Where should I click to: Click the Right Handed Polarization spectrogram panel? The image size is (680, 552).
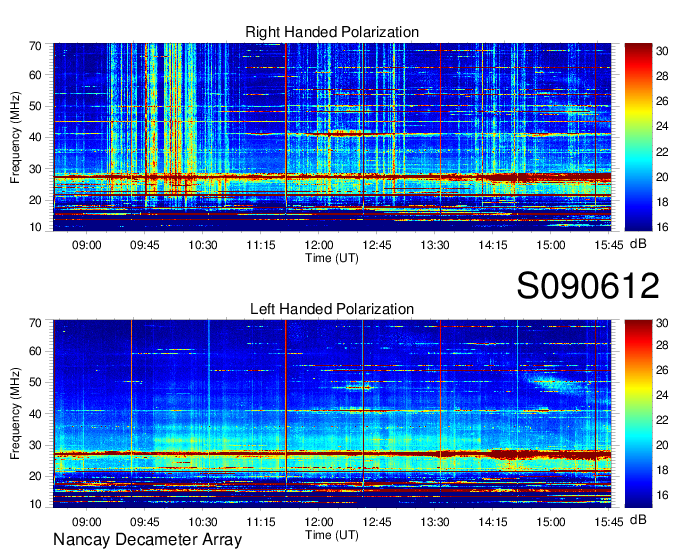tap(332, 137)
